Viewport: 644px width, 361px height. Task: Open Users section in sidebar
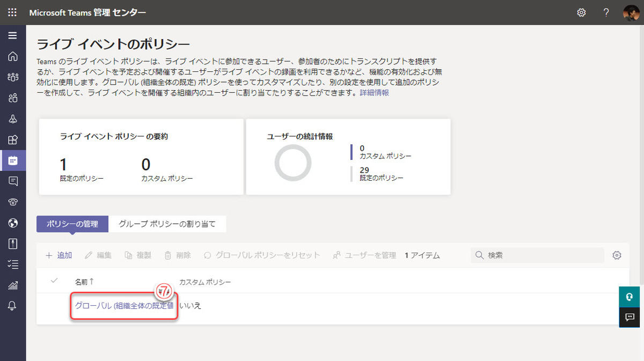[13, 98]
